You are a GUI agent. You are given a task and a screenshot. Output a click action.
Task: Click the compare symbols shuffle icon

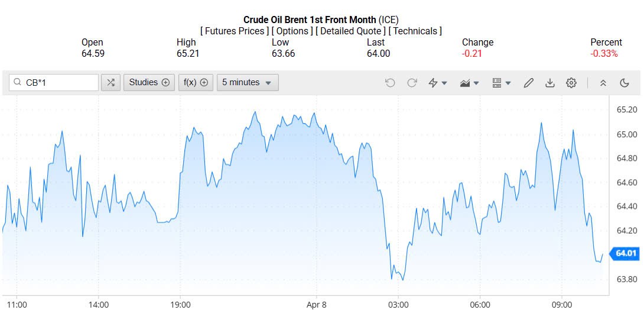pyautogui.click(x=111, y=83)
